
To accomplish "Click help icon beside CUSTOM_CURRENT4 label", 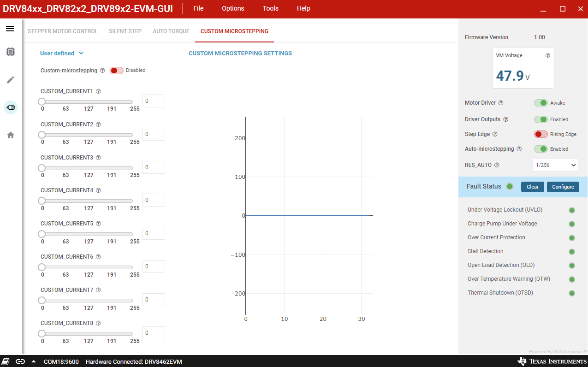I will [98, 190].
